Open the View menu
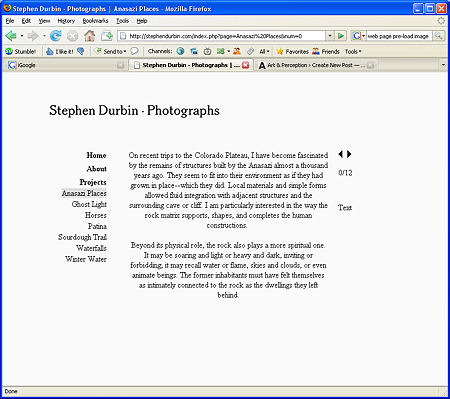Viewport: 450px width, 399px height. (x=44, y=21)
